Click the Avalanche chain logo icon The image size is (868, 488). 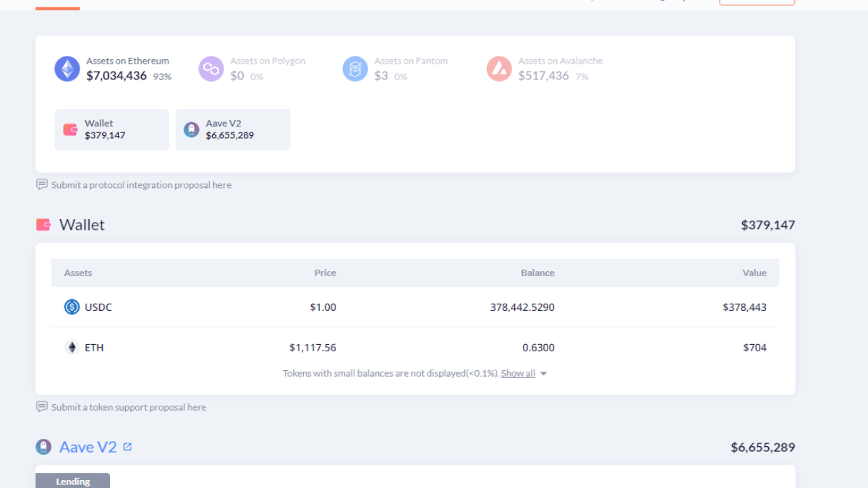point(499,69)
